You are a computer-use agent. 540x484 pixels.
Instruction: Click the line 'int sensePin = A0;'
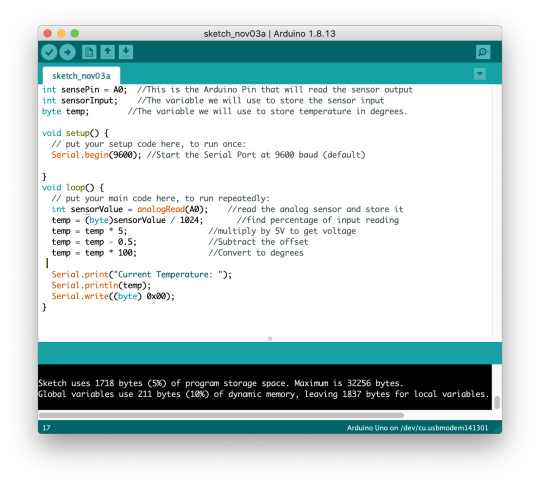point(85,90)
